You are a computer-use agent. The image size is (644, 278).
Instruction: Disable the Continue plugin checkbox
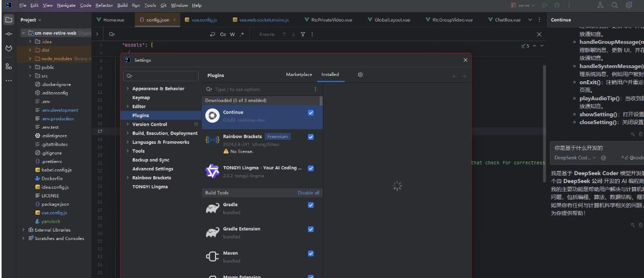pos(311,112)
